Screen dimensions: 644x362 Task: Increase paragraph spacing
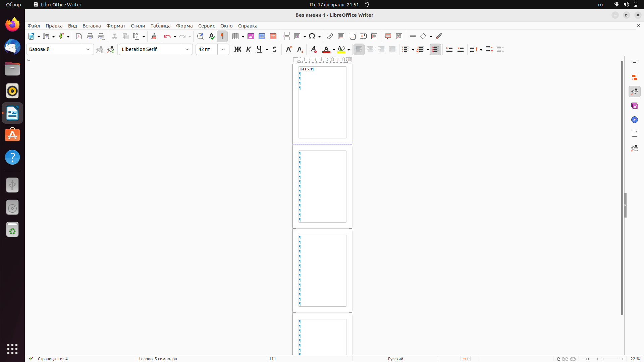click(489, 49)
